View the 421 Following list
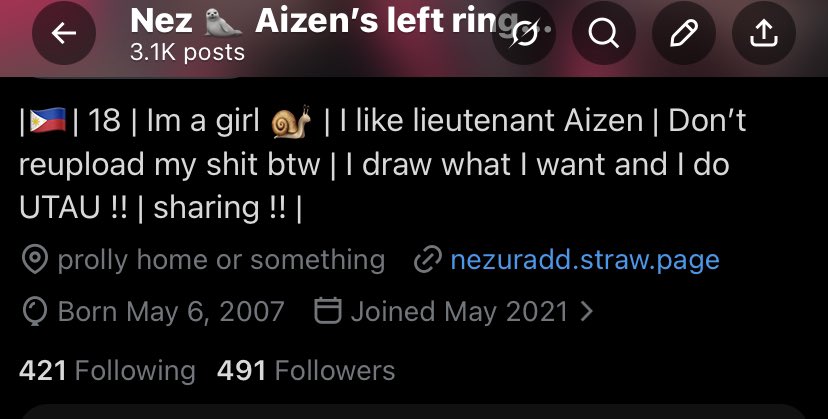828x419 pixels. click(x=107, y=370)
